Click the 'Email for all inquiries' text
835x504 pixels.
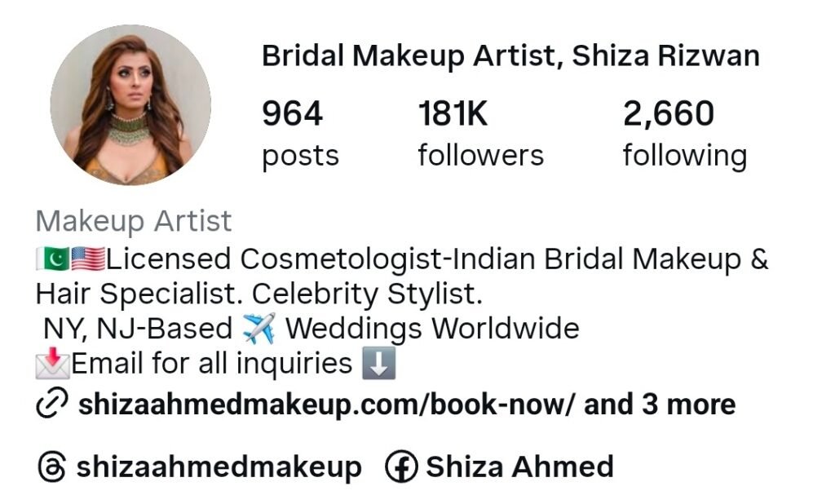click(x=211, y=364)
